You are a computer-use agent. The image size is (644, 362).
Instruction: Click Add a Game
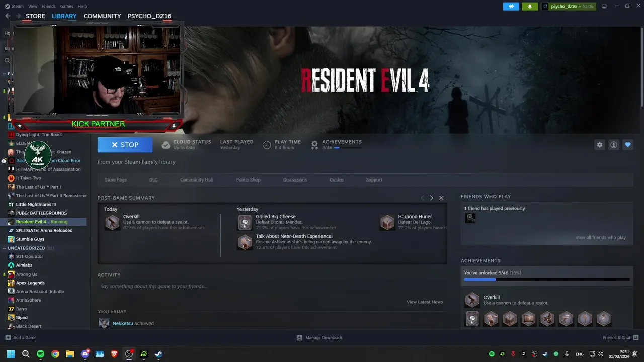[21, 338]
